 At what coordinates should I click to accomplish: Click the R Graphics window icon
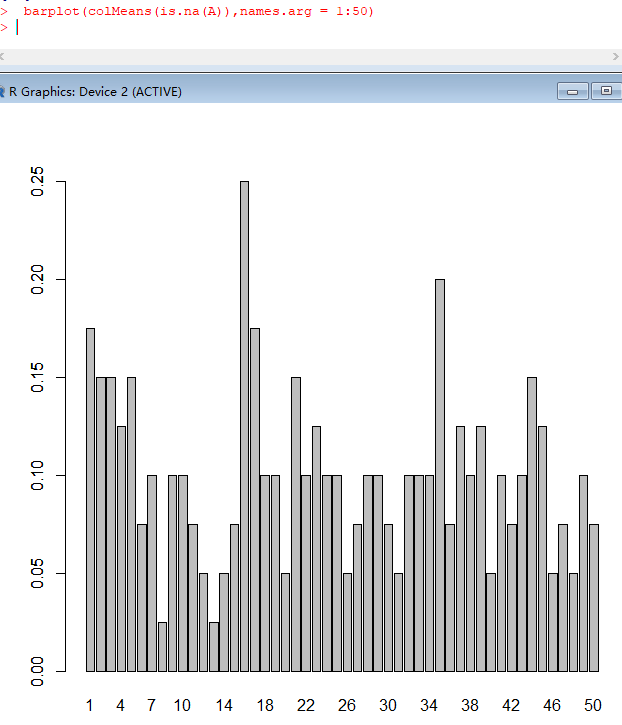[2, 92]
